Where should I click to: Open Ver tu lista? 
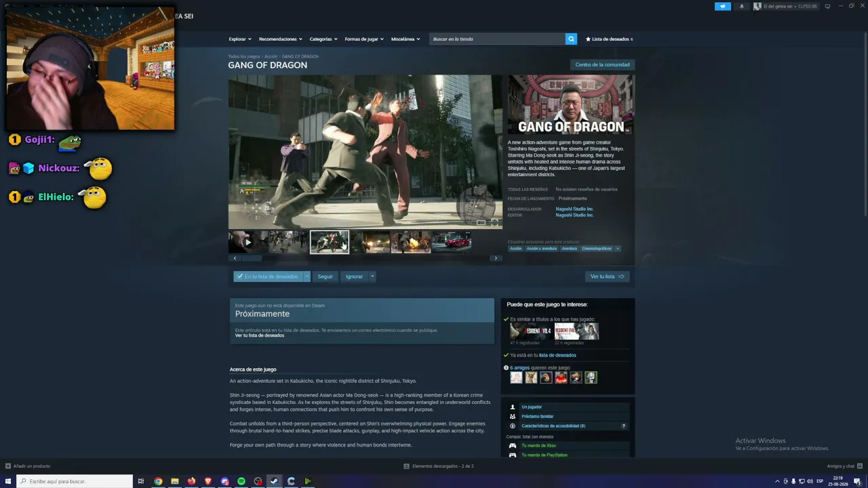point(607,277)
